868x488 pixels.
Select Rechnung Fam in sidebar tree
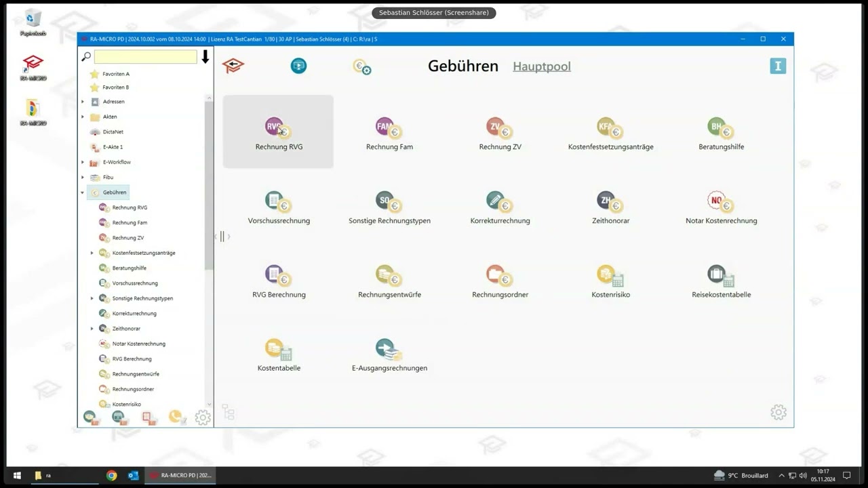[x=130, y=222]
